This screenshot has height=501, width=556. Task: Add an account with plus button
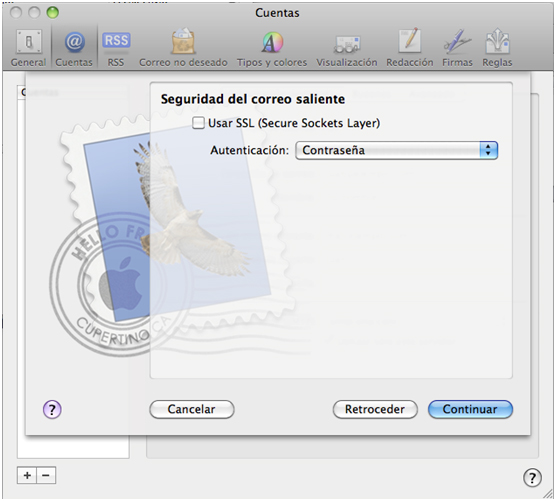tap(27, 475)
